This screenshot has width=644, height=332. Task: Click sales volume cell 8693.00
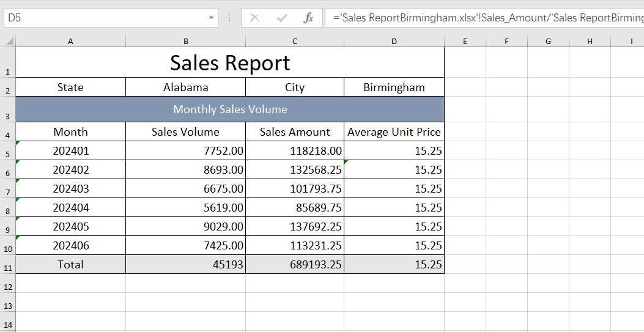(x=186, y=169)
